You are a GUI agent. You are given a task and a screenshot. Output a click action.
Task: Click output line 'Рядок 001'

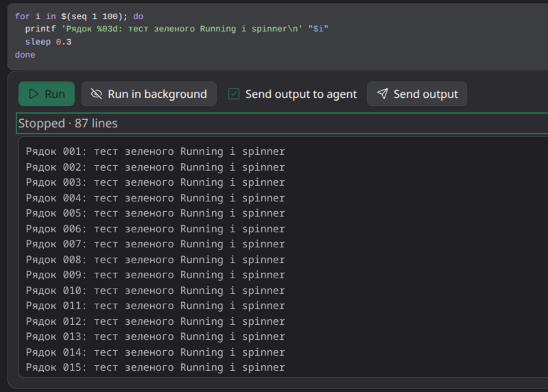coord(156,151)
